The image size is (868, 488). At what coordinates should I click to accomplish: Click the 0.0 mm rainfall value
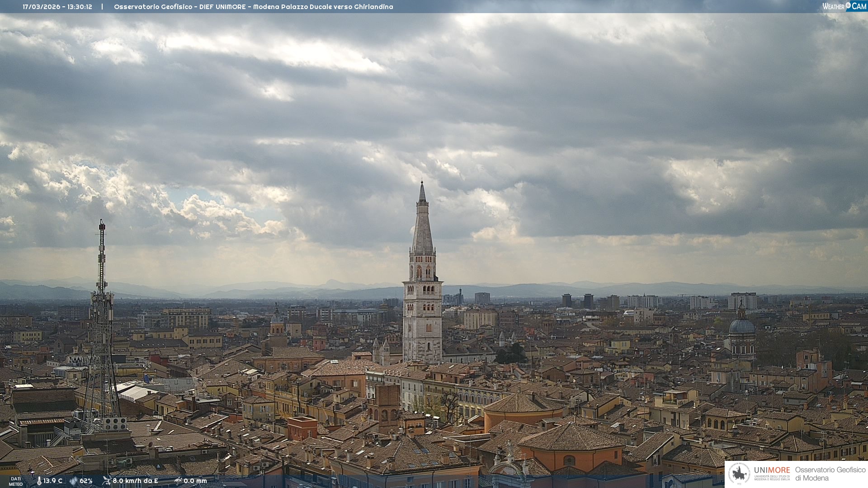point(195,481)
